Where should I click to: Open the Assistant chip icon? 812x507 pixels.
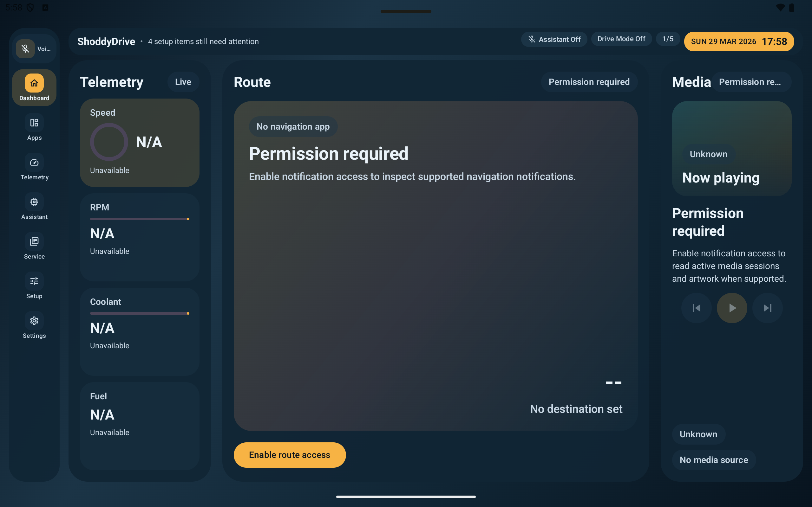(34, 202)
